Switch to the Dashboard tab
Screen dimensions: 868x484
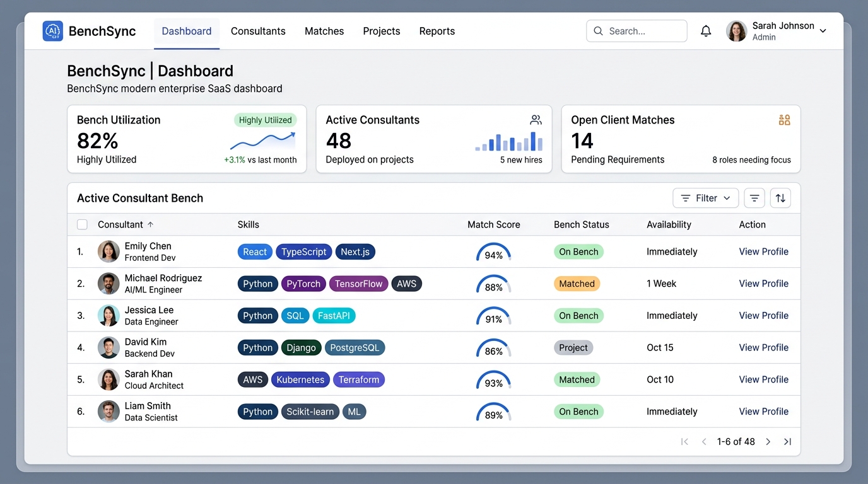[187, 31]
